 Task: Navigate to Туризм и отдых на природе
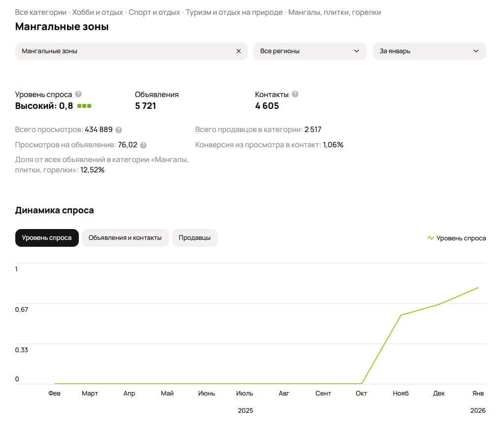click(x=234, y=12)
